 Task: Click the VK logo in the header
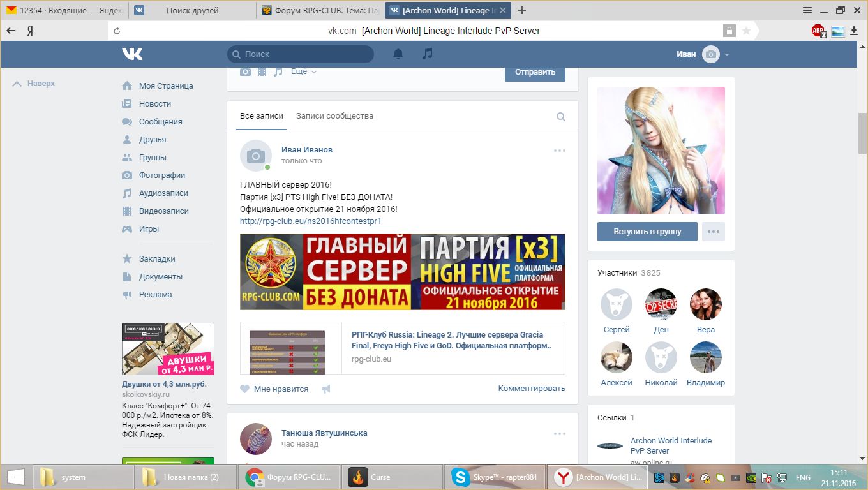click(132, 54)
